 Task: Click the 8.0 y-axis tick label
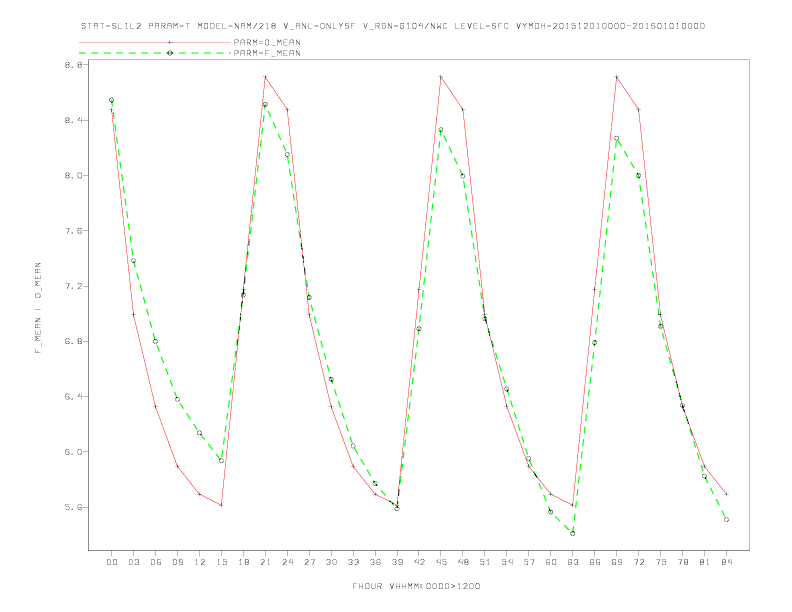pyautogui.click(x=73, y=176)
